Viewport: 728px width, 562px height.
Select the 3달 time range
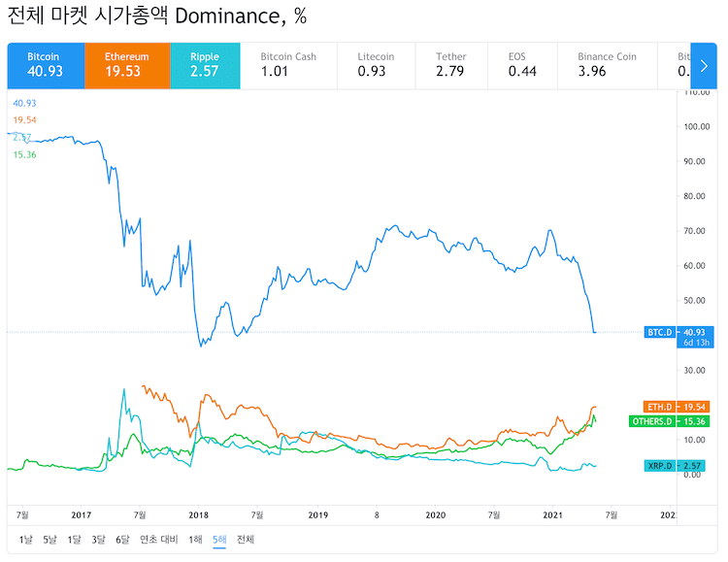pos(98,540)
